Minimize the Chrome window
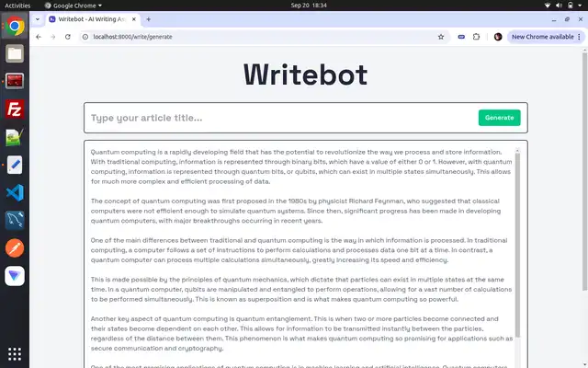 (x=554, y=19)
